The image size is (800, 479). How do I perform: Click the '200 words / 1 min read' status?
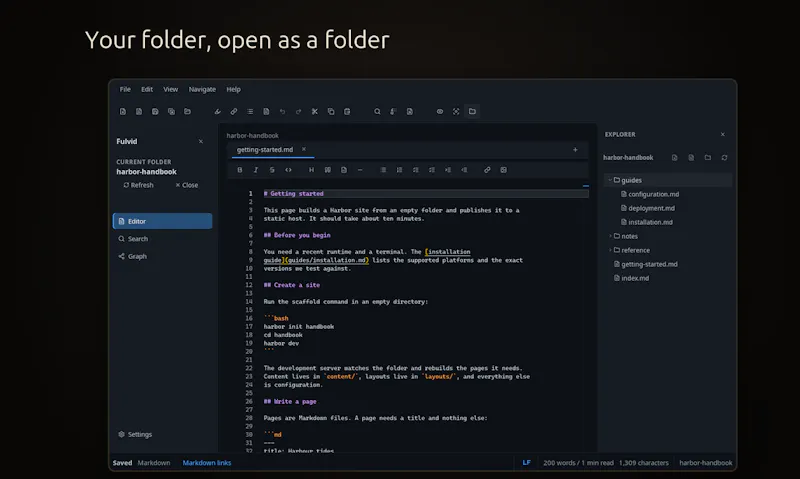[x=578, y=463]
